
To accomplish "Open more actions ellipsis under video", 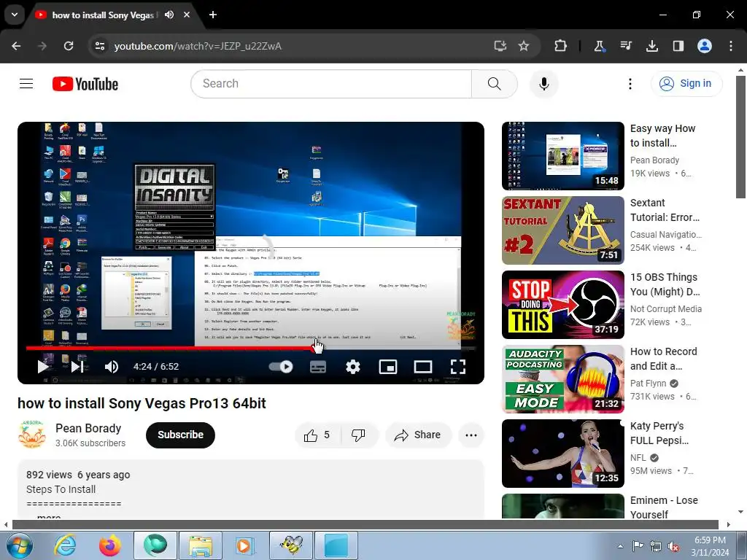I will coord(471,435).
